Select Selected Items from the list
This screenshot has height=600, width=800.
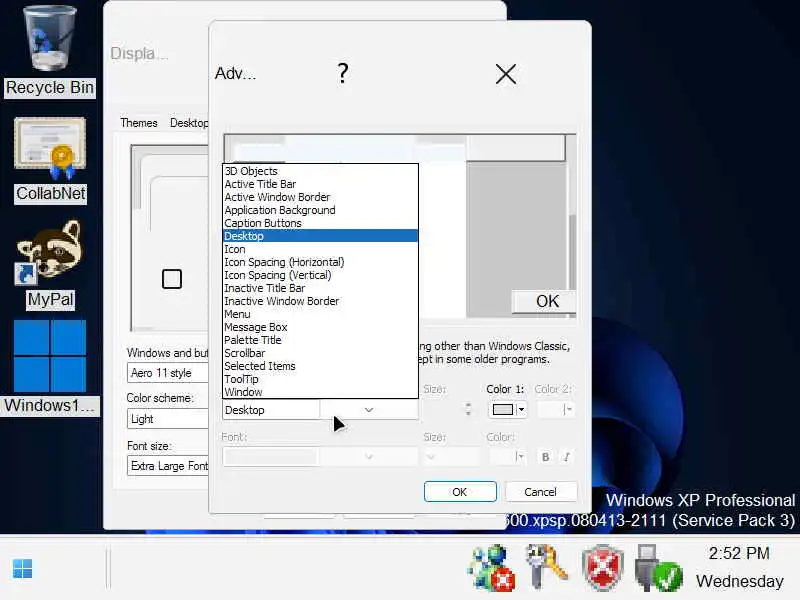click(320, 366)
